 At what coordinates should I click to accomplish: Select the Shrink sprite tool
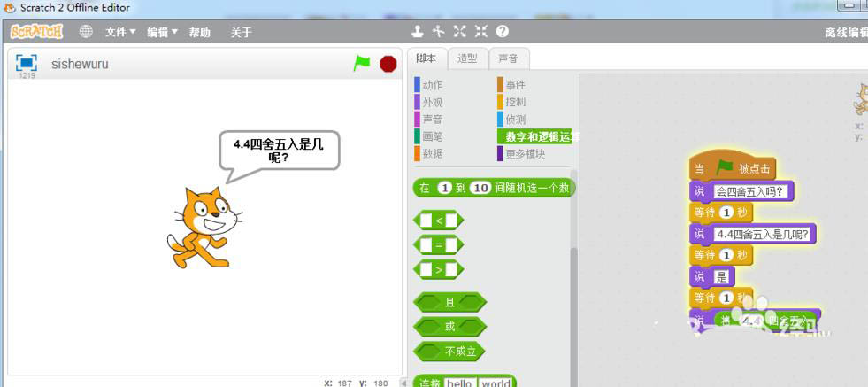tap(481, 32)
